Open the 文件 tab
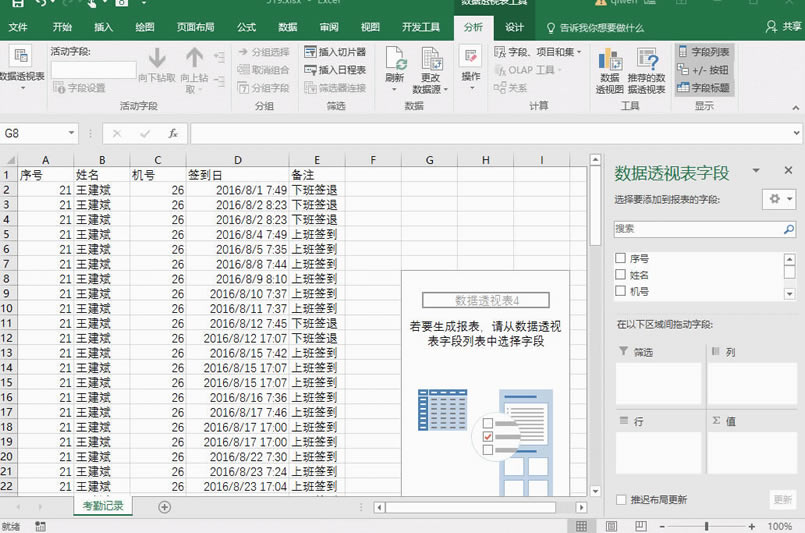 [x=18, y=27]
